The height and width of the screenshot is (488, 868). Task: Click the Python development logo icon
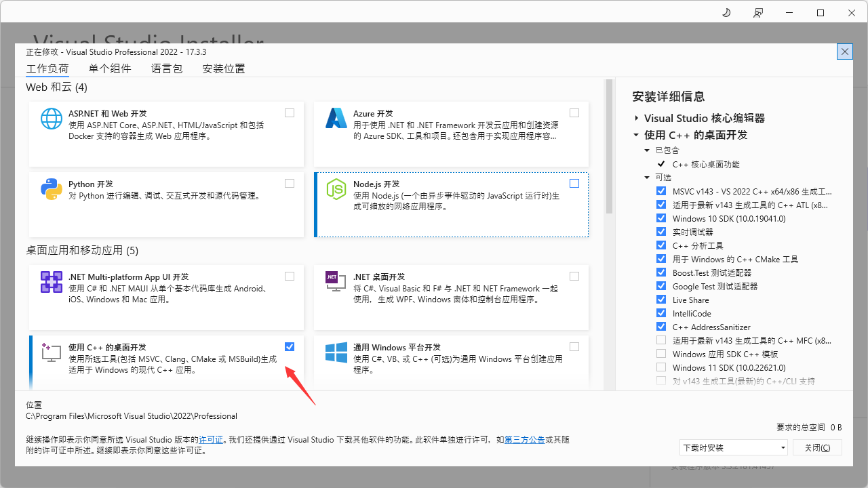[x=52, y=189]
